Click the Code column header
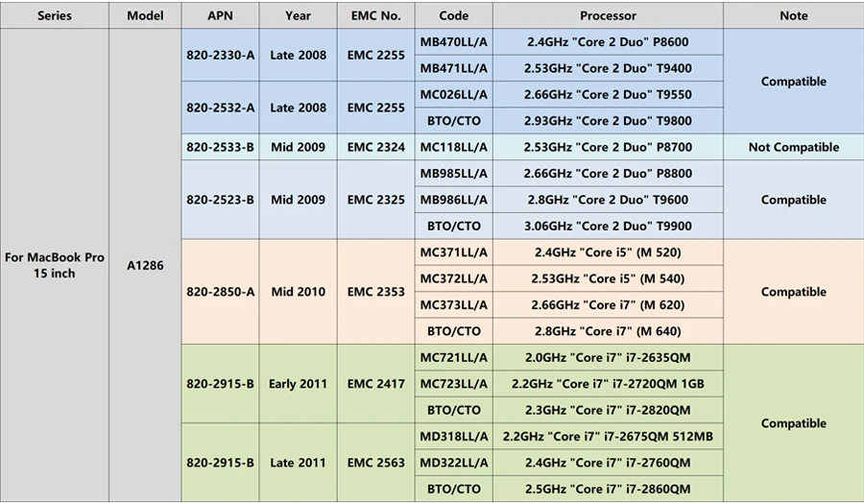This screenshot has width=864, height=504. [453, 15]
